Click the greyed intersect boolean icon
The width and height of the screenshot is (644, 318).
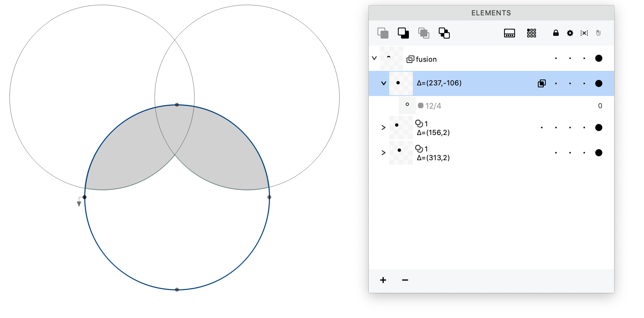point(424,33)
